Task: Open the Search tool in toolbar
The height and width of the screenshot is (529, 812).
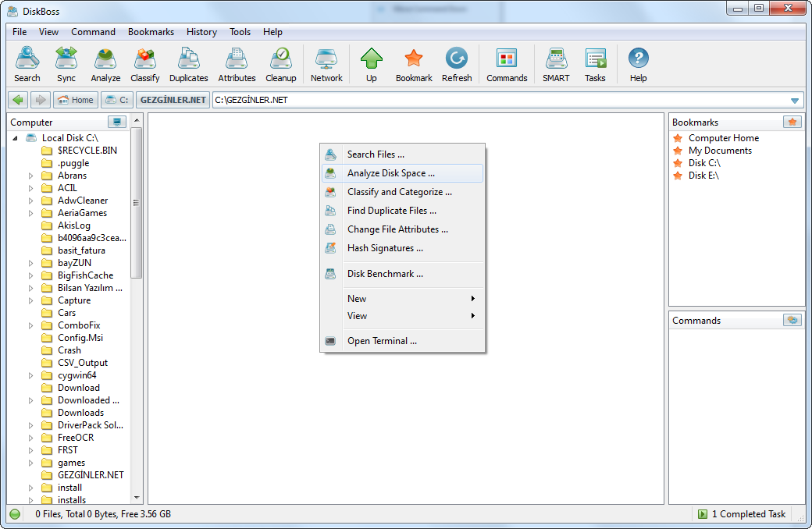Action: tap(27, 65)
